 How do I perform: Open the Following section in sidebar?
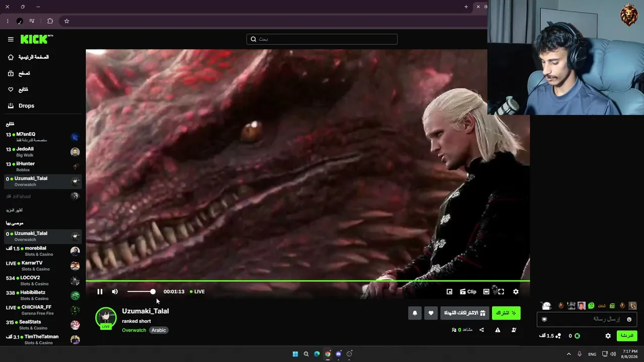(18, 89)
